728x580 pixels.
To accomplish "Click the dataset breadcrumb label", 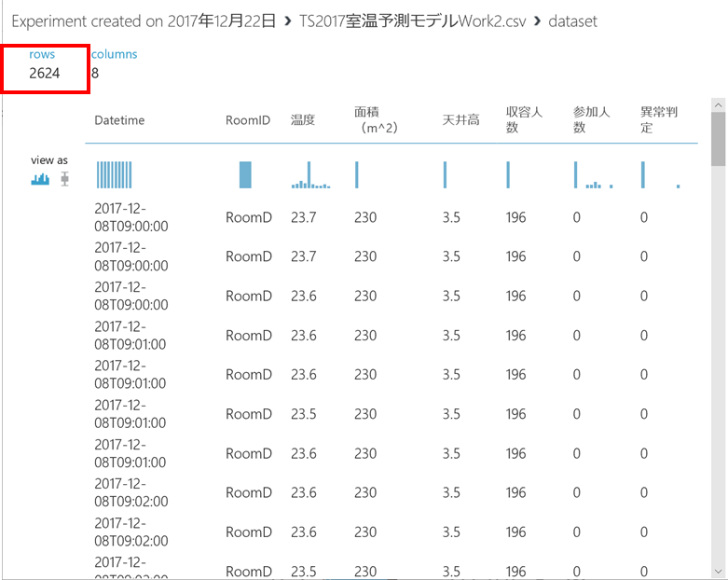I will point(572,21).
